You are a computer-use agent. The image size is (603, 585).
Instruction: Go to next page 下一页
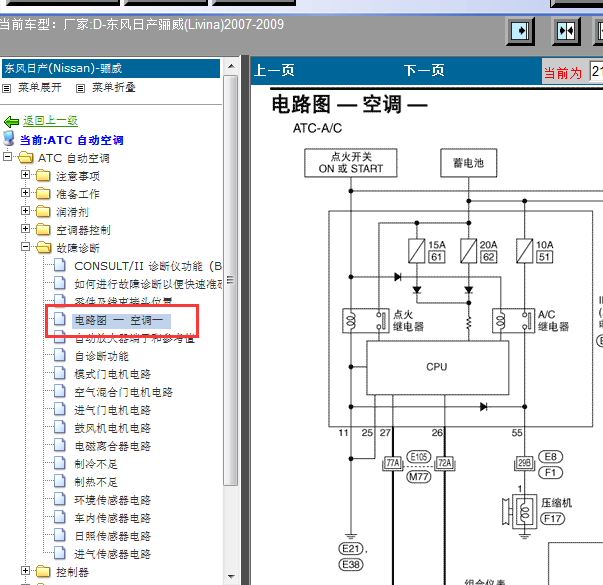click(x=424, y=71)
